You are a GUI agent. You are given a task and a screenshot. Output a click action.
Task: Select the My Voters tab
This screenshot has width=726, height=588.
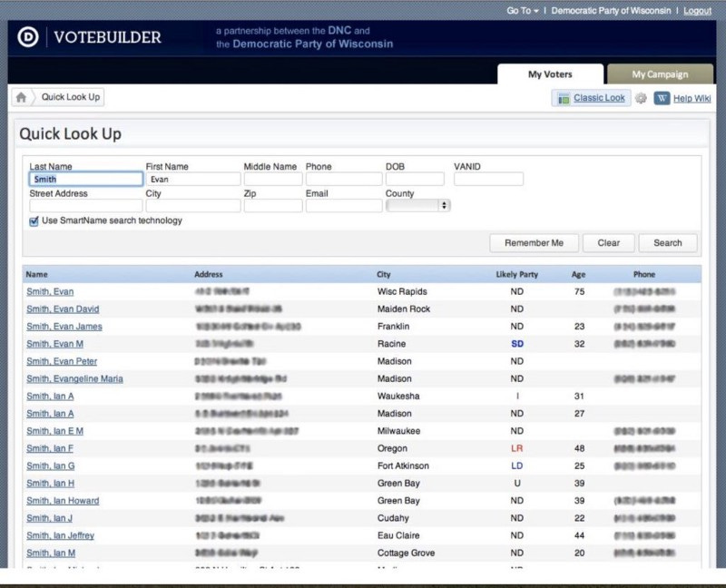550,74
